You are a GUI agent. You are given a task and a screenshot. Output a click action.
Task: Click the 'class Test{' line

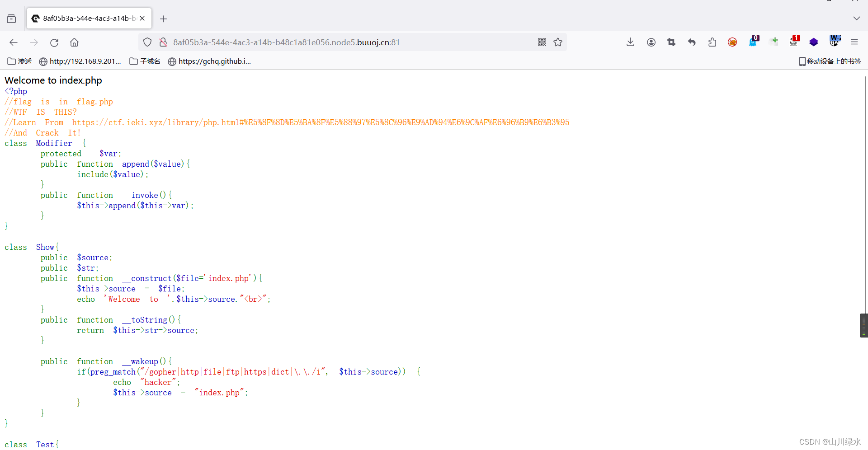[x=32, y=445]
